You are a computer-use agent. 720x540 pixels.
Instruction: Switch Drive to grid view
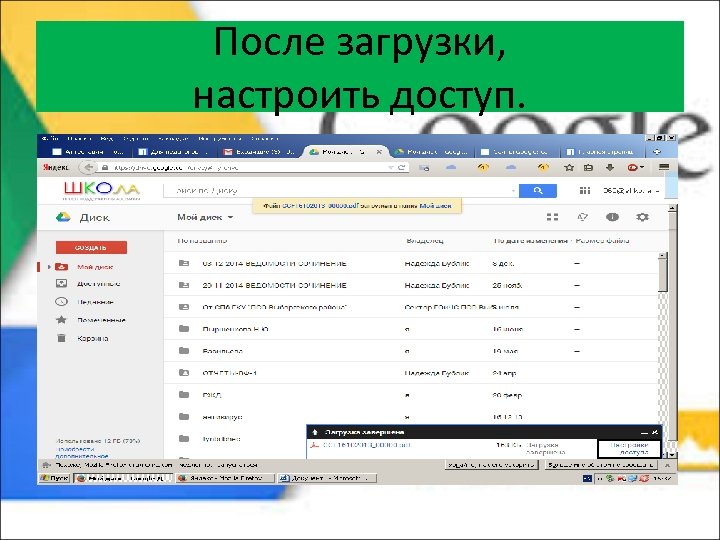(x=552, y=217)
